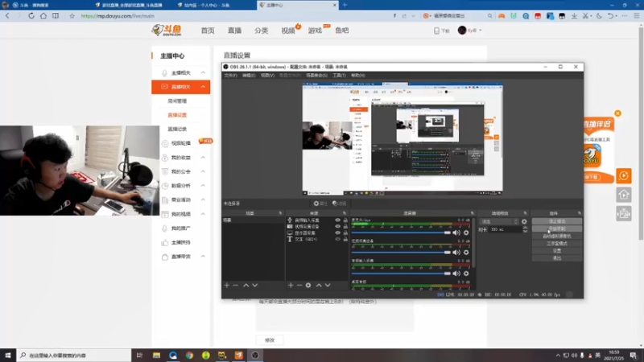The height and width of the screenshot is (362, 644).
Task: Go back with the browser back arrow
Action: [7, 16]
